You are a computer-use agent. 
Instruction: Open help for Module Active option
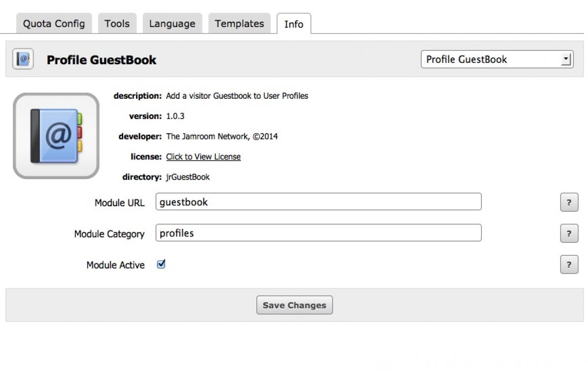[x=569, y=265]
